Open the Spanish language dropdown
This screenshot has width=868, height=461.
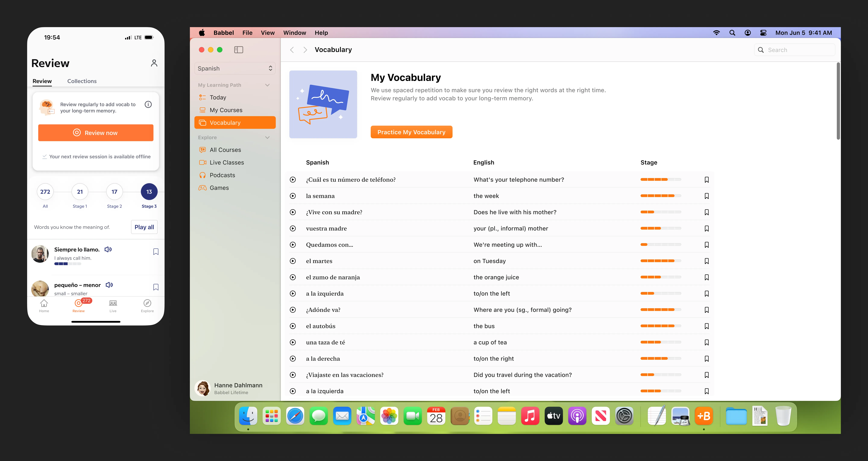pos(235,68)
